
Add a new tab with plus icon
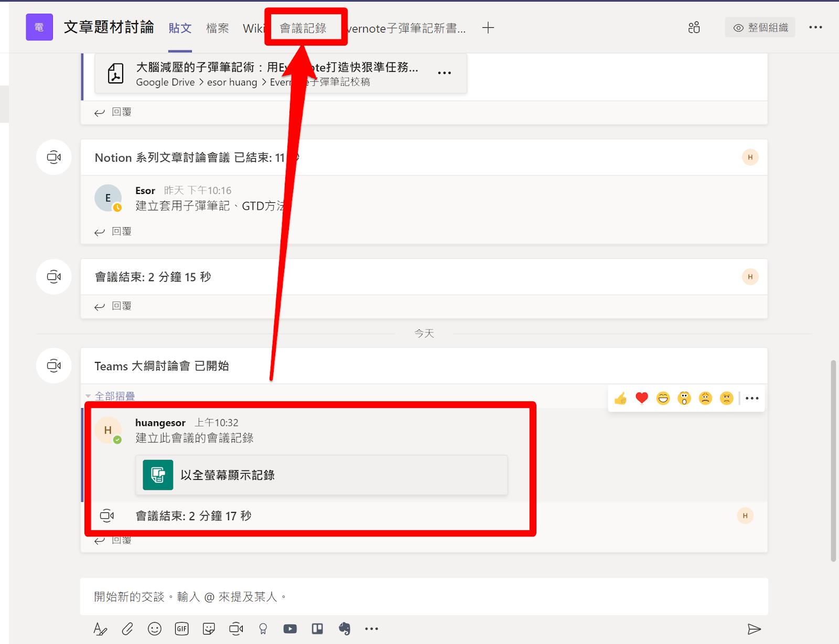coord(488,28)
